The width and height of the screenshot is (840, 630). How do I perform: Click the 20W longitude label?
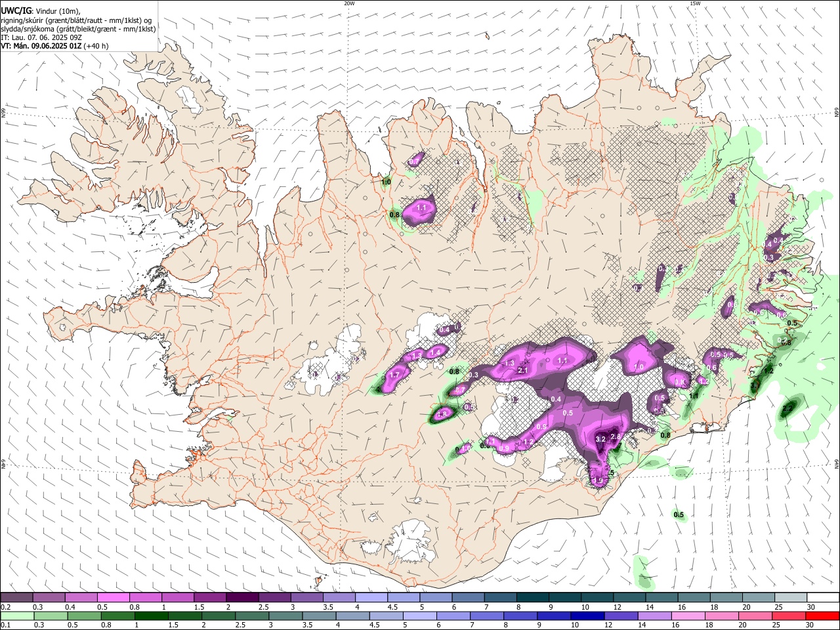point(349,3)
